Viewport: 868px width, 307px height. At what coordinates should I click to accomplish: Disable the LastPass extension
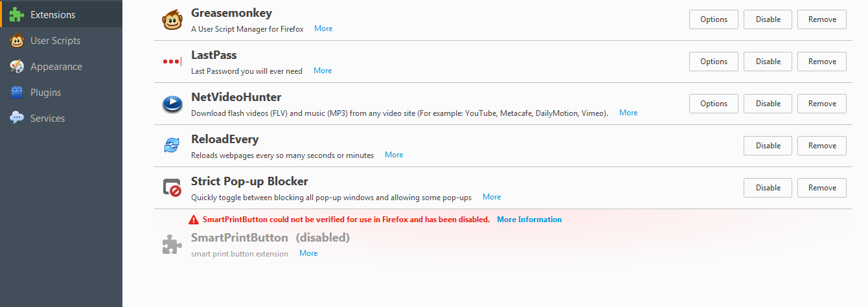[768, 62]
